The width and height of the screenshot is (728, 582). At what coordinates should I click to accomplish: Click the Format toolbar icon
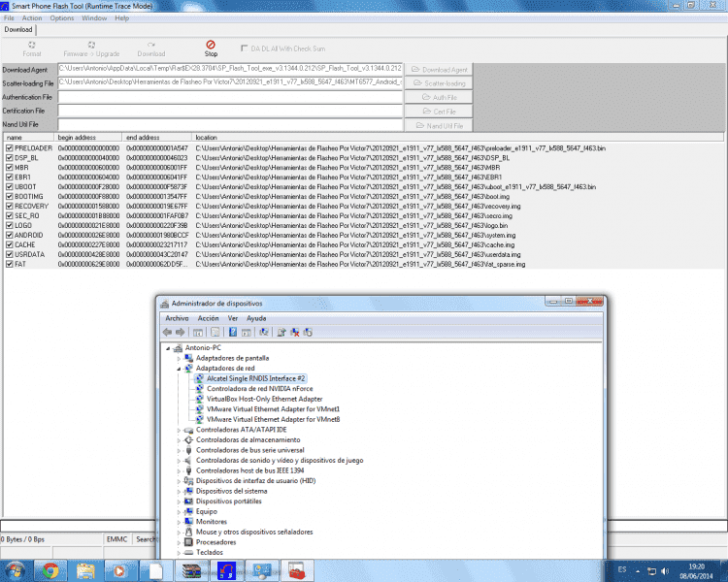[32, 45]
